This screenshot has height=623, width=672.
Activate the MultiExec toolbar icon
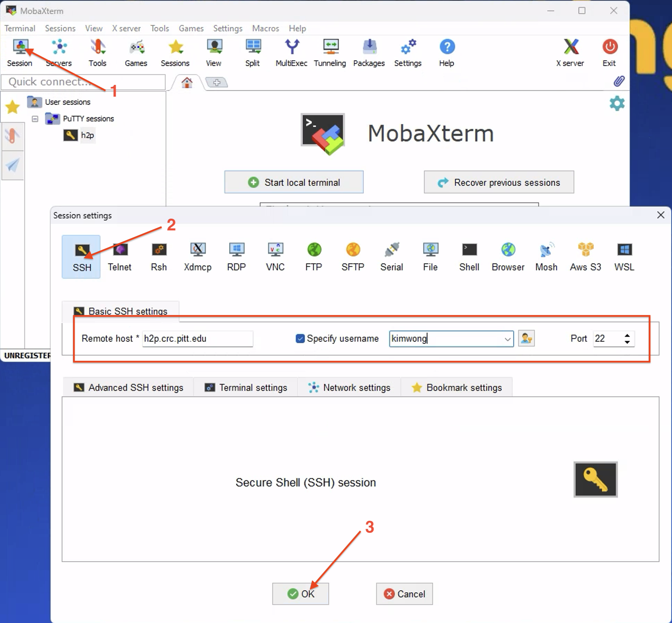point(291,53)
